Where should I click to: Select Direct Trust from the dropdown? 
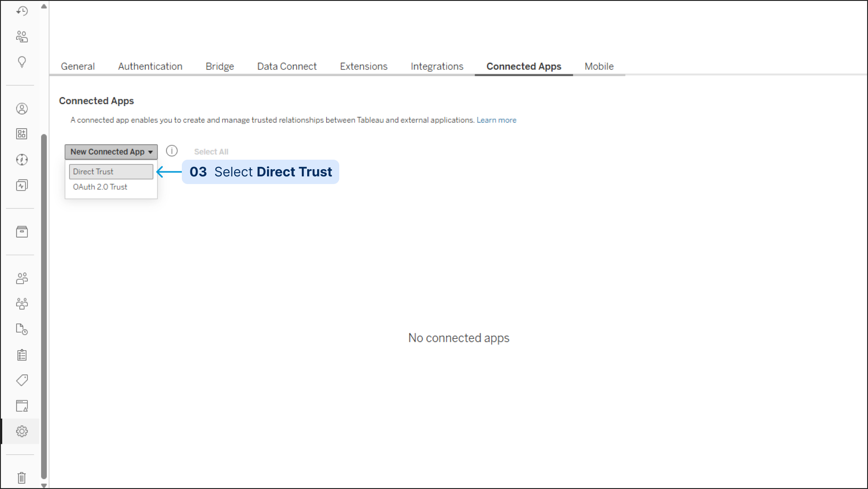[x=111, y=171]
